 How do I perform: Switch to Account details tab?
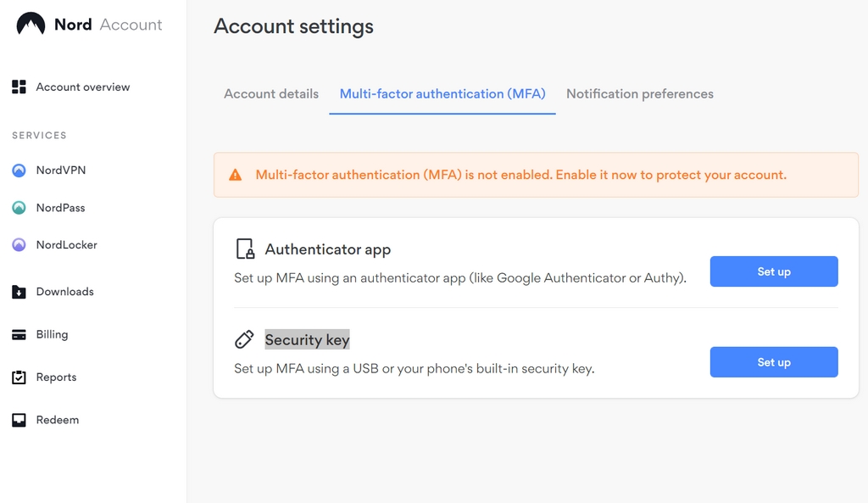[x=271, y=94]
